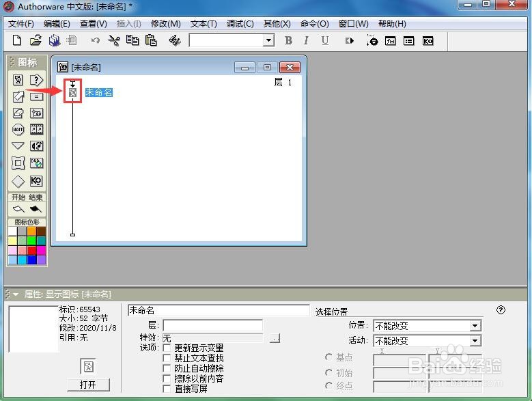Click the 打开 button
This screenshot has width=532, height=401.
(88, 385)
